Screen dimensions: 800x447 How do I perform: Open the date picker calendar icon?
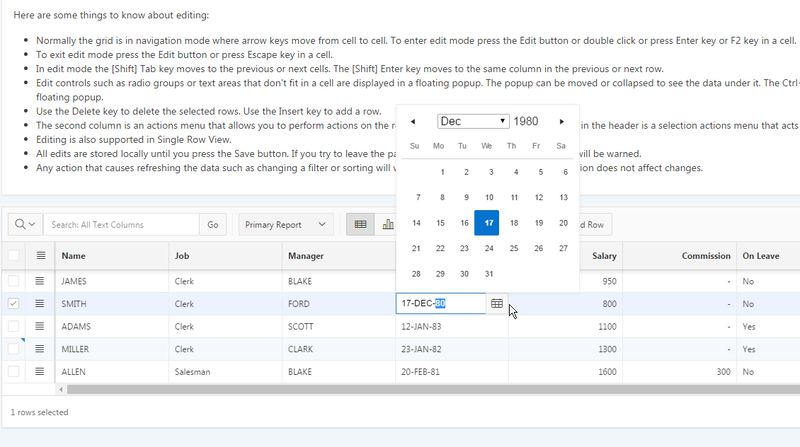pyautogui.click(x=496, y=303)
